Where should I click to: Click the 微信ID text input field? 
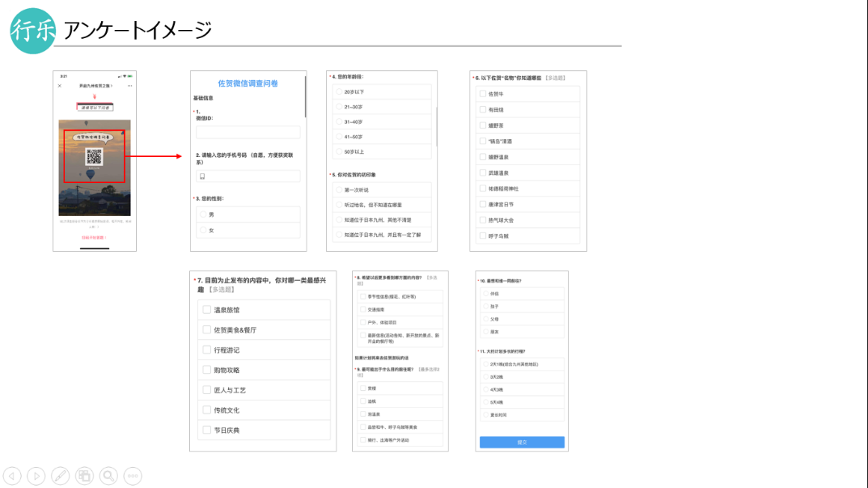[248, 133]
